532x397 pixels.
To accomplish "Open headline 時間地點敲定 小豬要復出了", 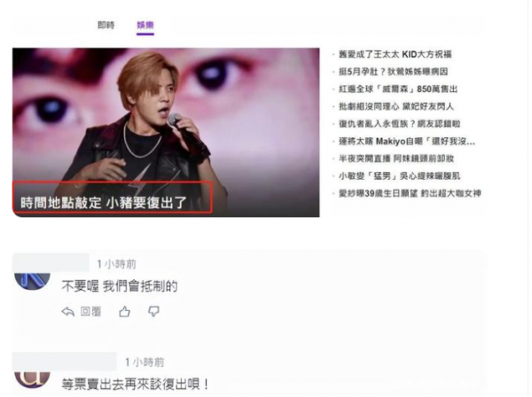I will 104,203.
